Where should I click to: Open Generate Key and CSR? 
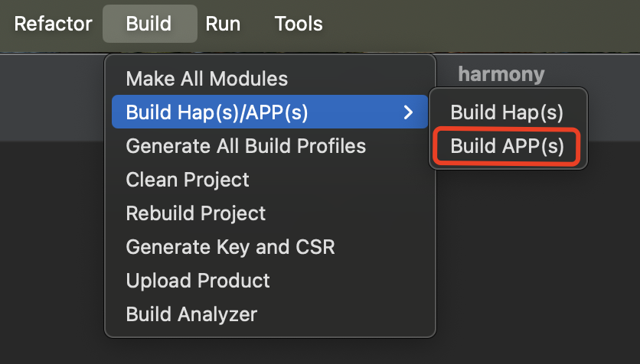tap(230, 247)
